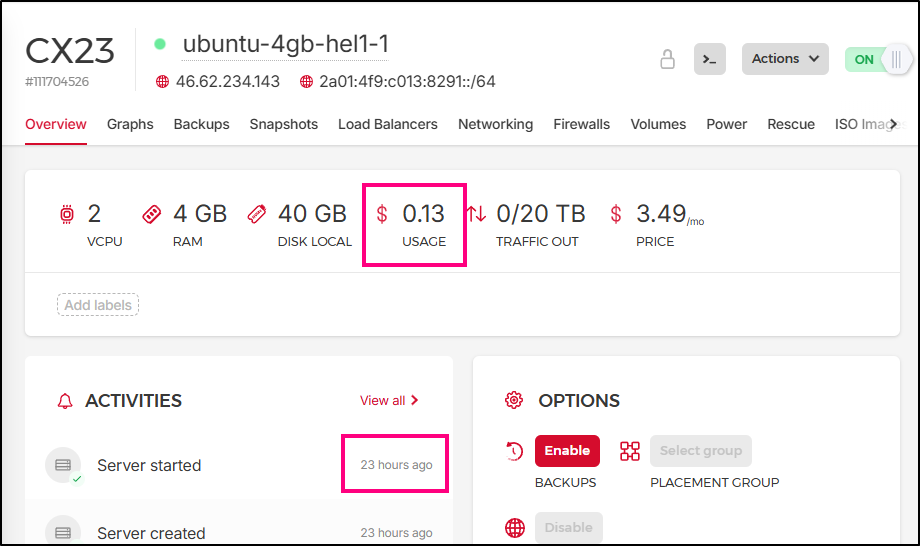This screenshot has width=920, height=546.
Task: Click the VCPU chip icon
Action: [x=67, y=214]
